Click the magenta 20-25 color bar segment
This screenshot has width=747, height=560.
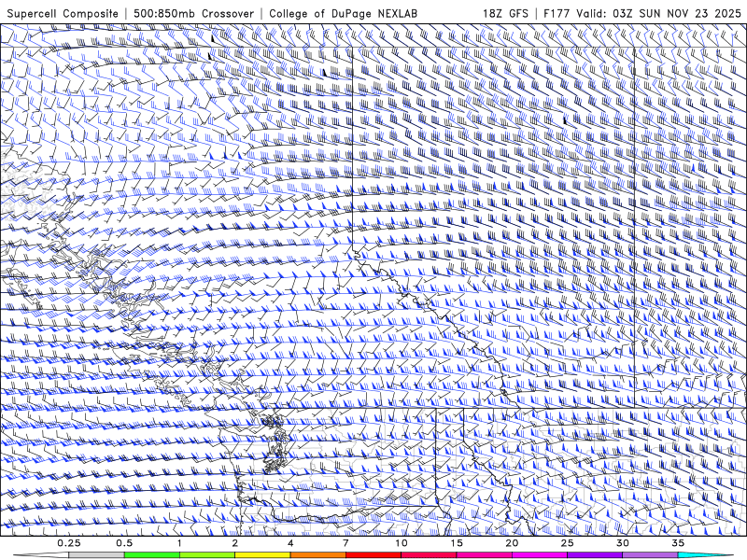tap(540, 555)
